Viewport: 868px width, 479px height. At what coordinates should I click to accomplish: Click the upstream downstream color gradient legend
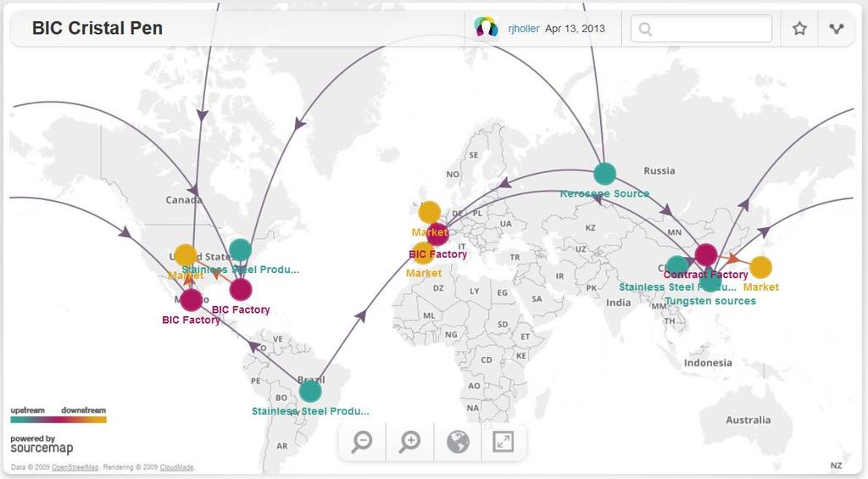(x=58, y=419)
